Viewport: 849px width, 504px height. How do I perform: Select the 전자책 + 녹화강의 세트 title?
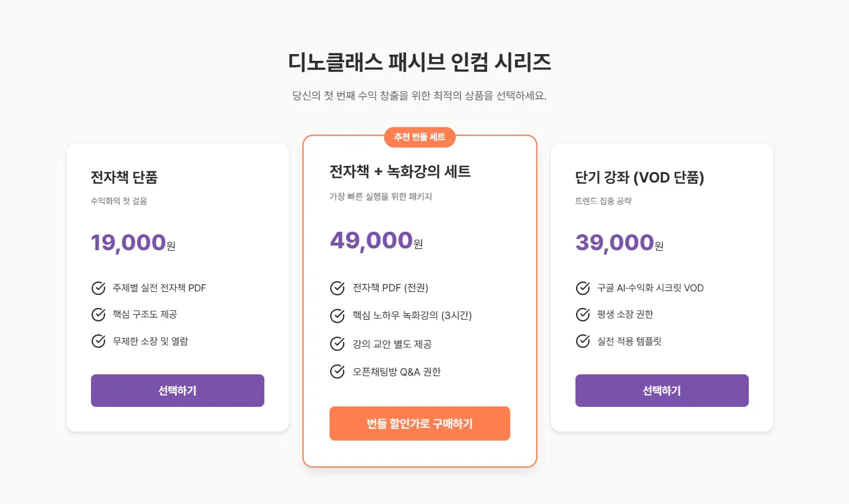click(x=399, y=172)
